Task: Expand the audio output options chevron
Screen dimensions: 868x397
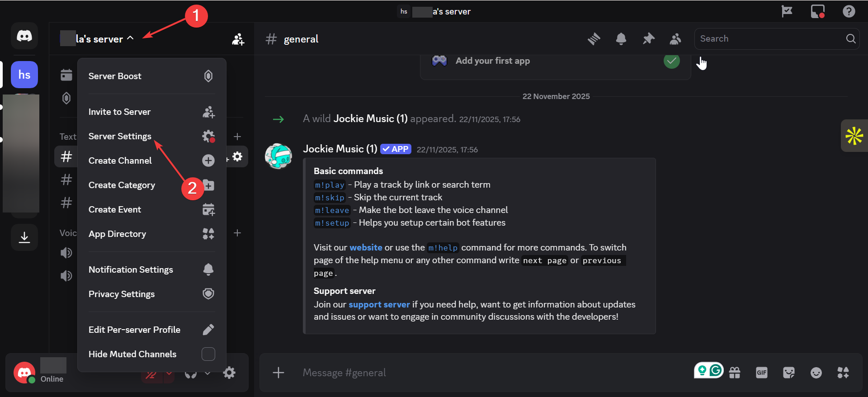Action: 208,373
